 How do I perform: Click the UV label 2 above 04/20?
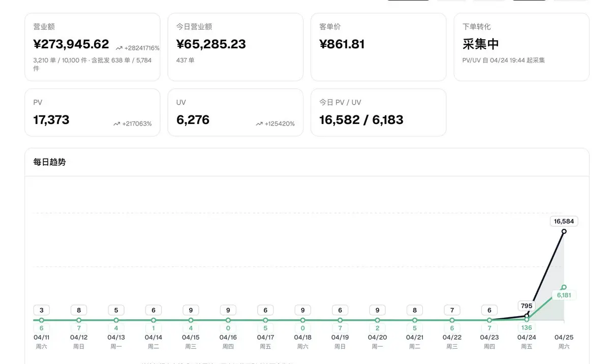coord(377,328)
